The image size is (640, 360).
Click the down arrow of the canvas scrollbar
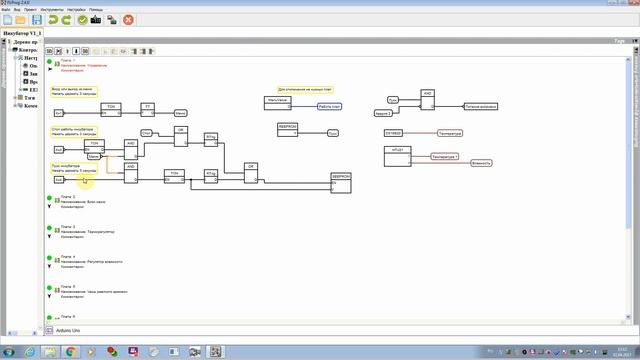point(628,317)
